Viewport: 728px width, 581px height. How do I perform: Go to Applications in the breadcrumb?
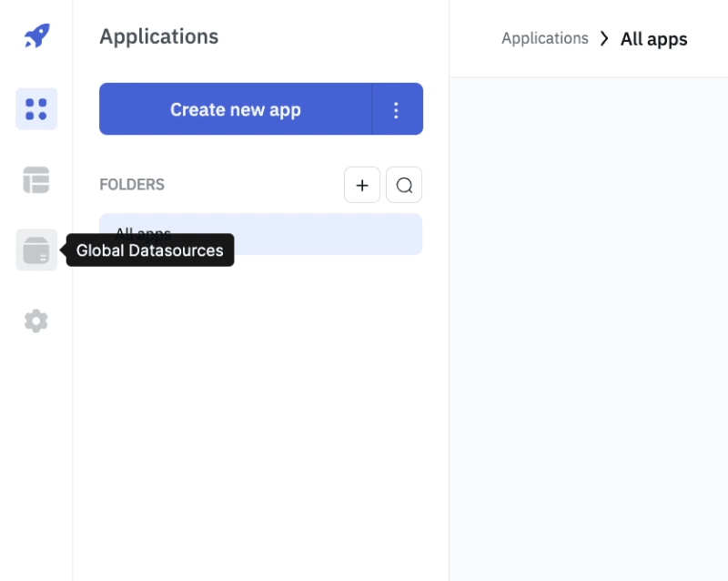pos(544,38)
